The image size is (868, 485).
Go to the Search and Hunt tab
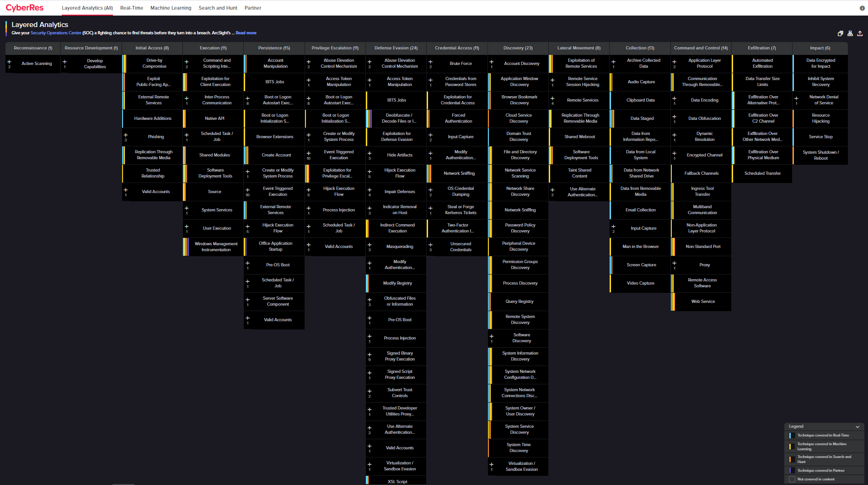218,8
